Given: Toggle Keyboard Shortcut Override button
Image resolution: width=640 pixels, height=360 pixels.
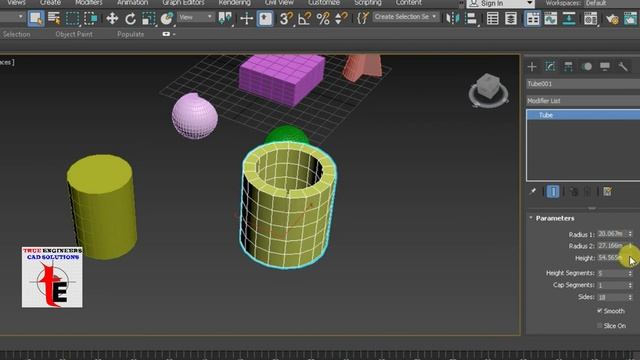Looking at the screenshot, I should (265, 18).
